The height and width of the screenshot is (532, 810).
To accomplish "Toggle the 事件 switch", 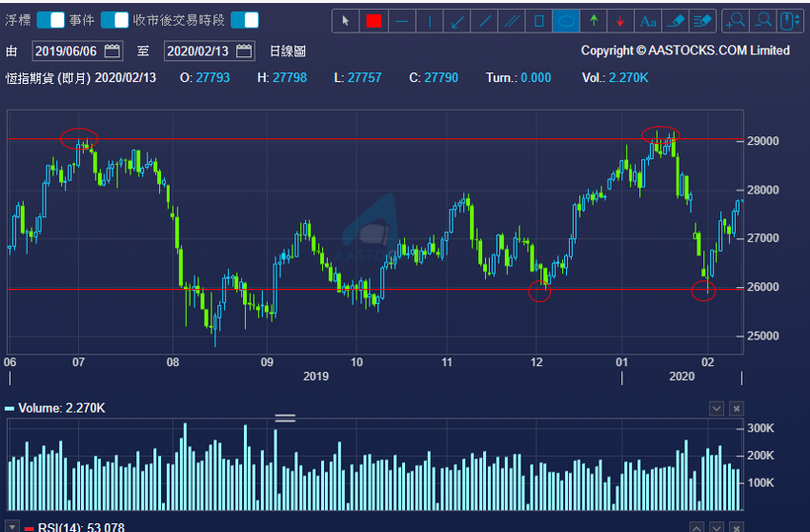I will 115,20.
